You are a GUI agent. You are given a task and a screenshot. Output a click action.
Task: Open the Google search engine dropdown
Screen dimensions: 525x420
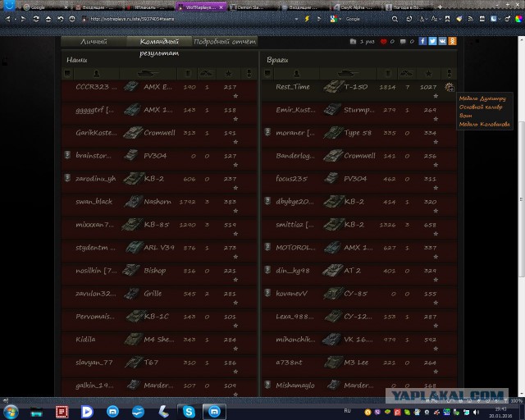340,19
